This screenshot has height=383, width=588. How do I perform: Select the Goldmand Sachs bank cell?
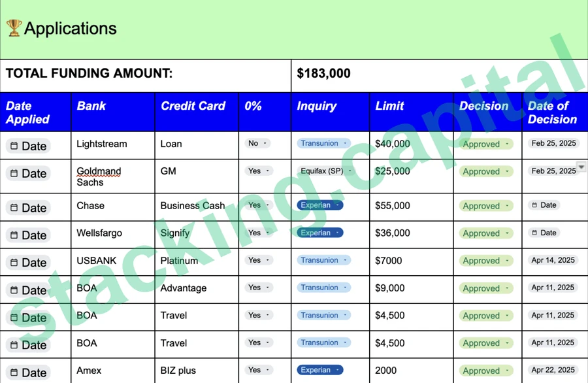(x=113, y=176)
